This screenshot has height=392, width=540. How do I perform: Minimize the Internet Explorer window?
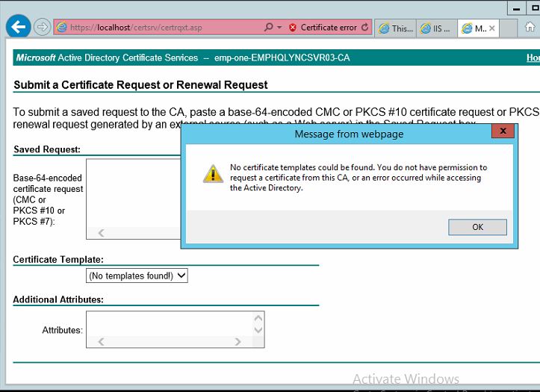click(x=516, y=8)
